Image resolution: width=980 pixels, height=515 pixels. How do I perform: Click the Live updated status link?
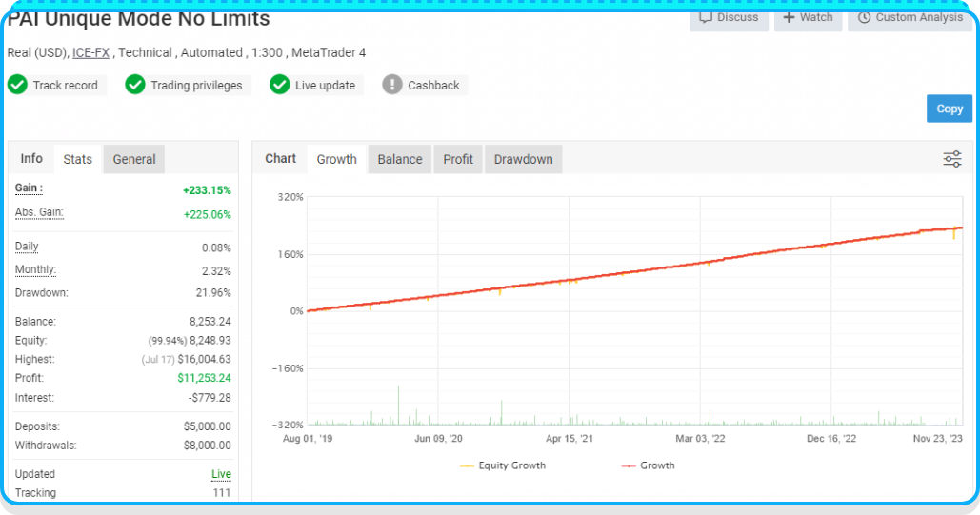[221, 474]
